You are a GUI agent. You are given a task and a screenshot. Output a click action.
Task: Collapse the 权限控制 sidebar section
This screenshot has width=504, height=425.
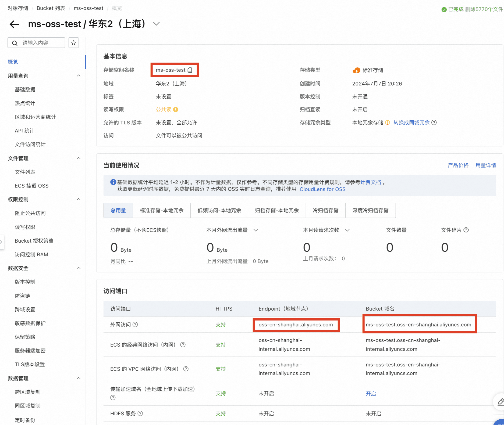[x=79, y=199]
